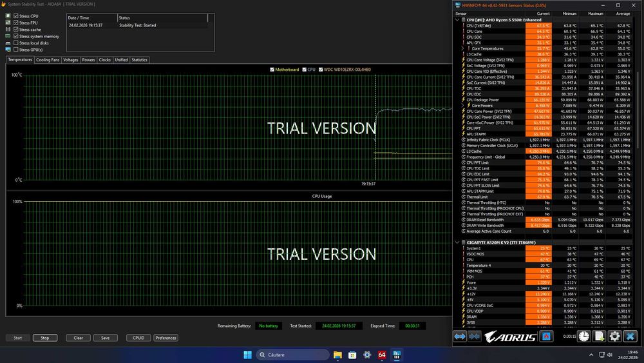
Task: Switch to HWiNFO taskbar icon
Action: point(397,355)
